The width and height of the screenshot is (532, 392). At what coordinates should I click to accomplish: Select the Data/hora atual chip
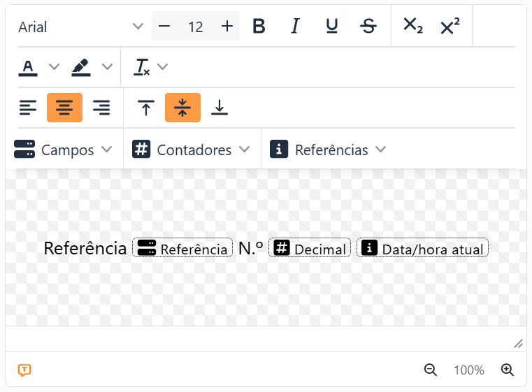click(422, 248)
